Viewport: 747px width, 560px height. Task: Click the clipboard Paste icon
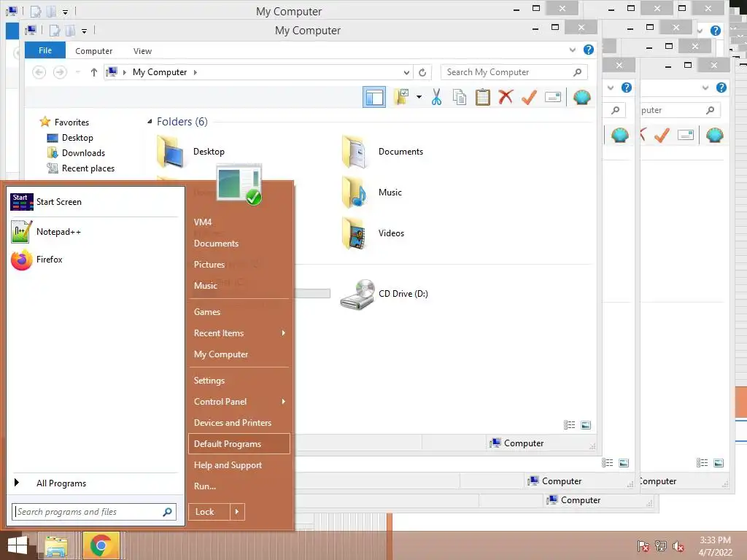click(x=483, y=97)
